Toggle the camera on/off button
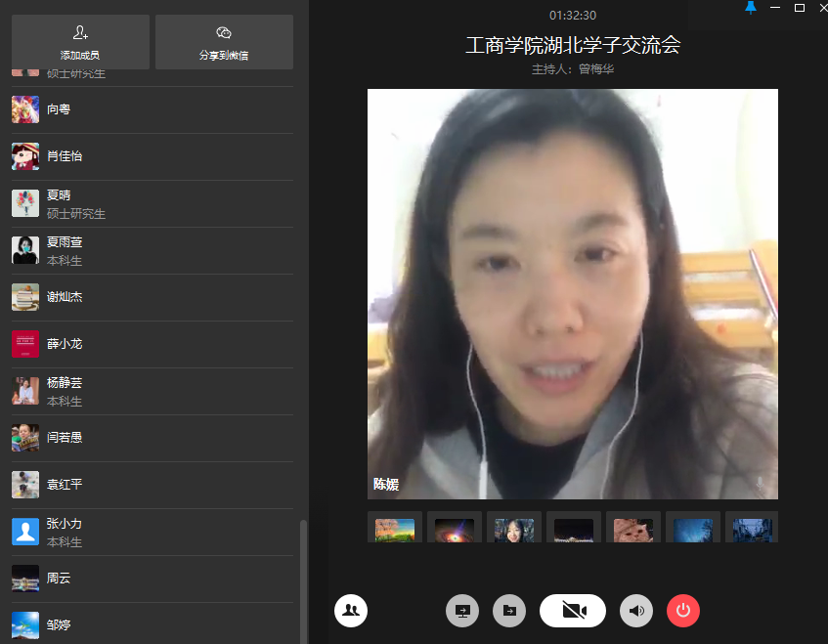Screen dimensions: 828x644 tap(573, 611)
